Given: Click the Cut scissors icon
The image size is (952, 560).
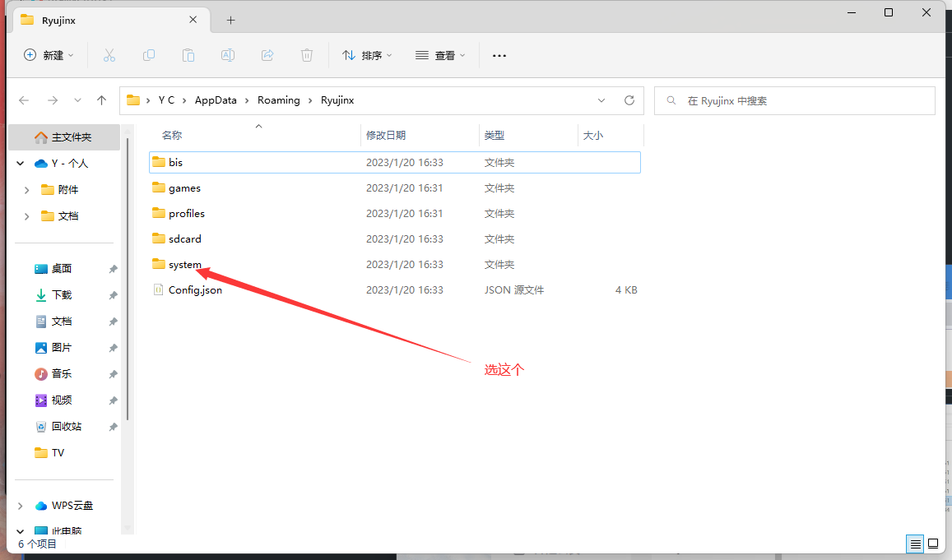Looking at the screenshot, I should click(109, 55).
